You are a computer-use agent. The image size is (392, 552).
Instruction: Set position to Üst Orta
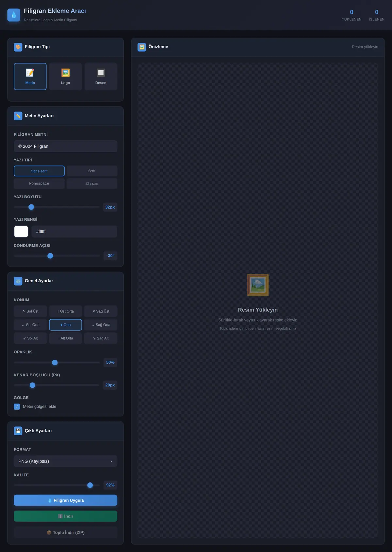click(65, 311)
